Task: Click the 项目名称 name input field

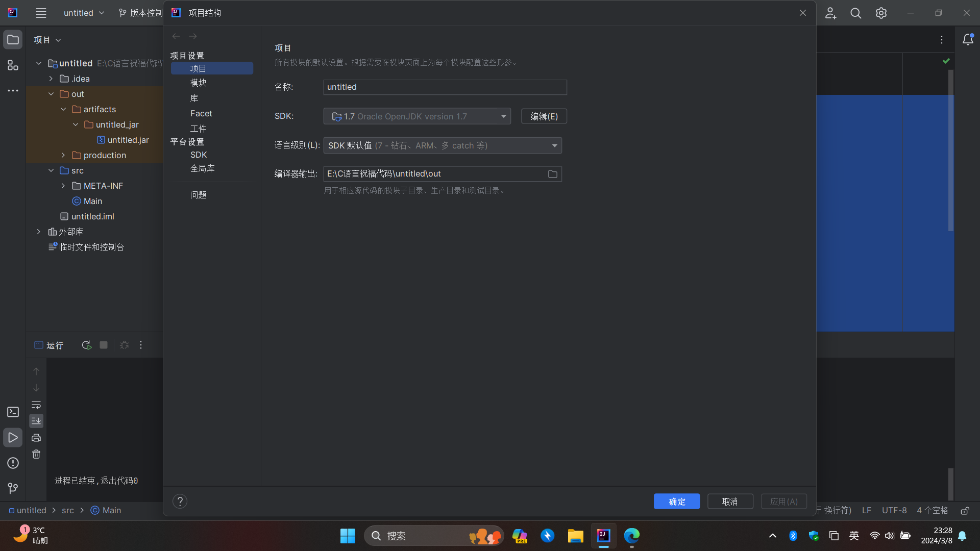Action: click(445, 87)
